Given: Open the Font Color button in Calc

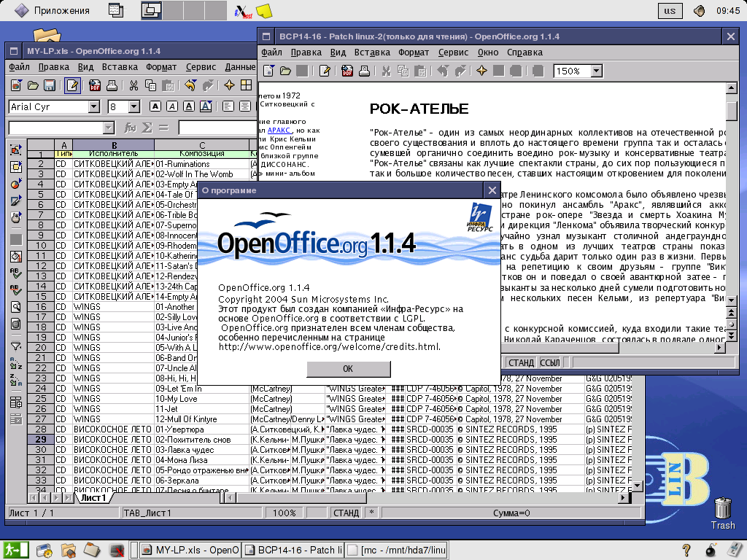Looking at the screenshot, I should coord(206,106).
